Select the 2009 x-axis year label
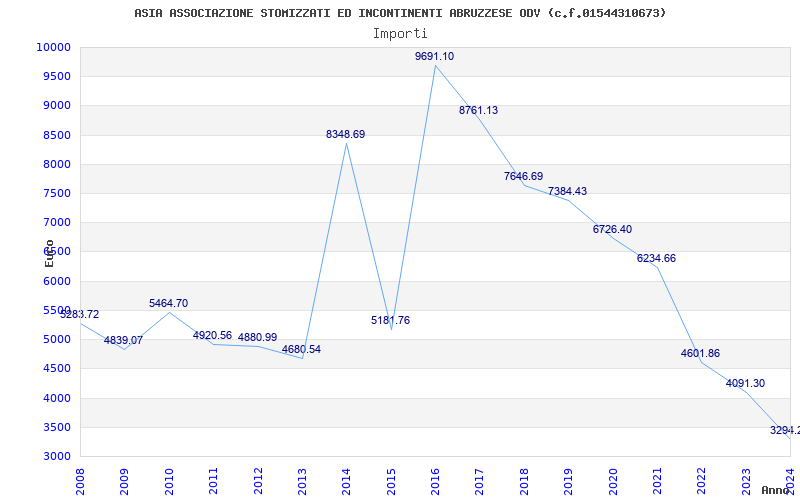 coord(124,481)
